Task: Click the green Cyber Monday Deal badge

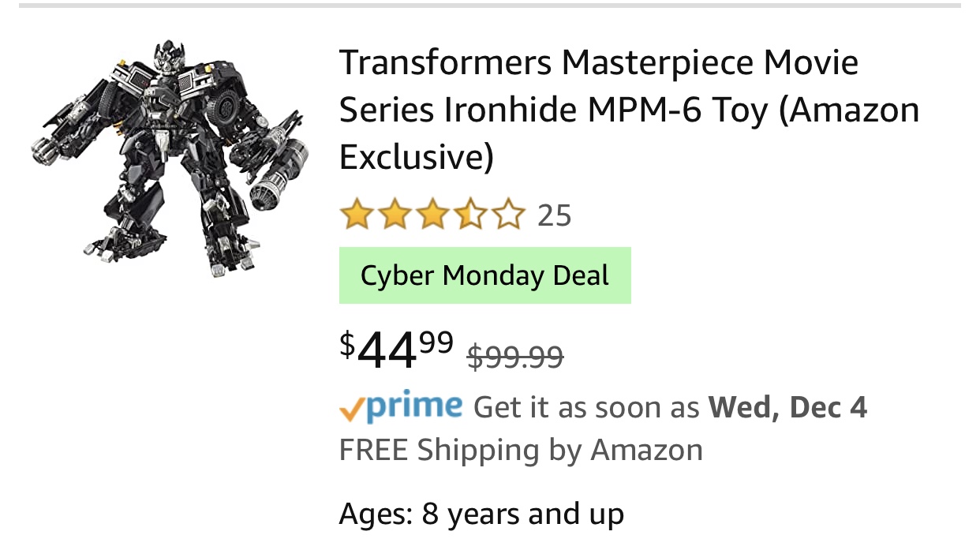Action: 484,275
